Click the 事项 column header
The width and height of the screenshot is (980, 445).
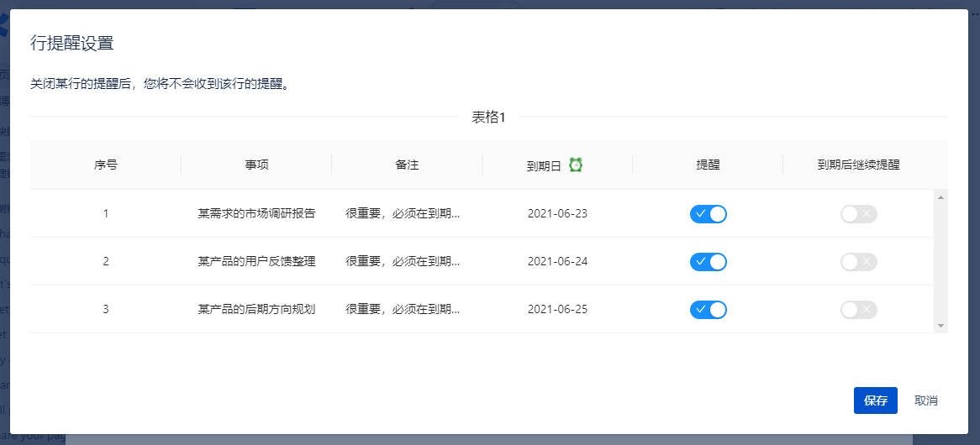256,165
